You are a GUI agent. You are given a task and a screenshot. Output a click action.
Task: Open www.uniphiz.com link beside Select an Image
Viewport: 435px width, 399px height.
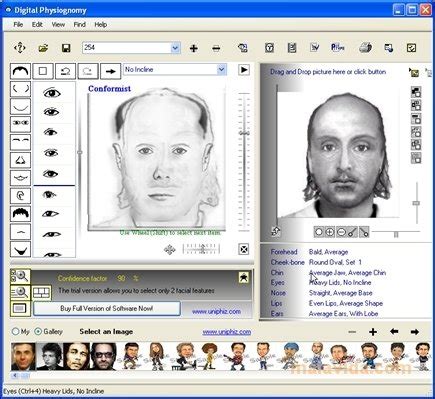point(227,332)
